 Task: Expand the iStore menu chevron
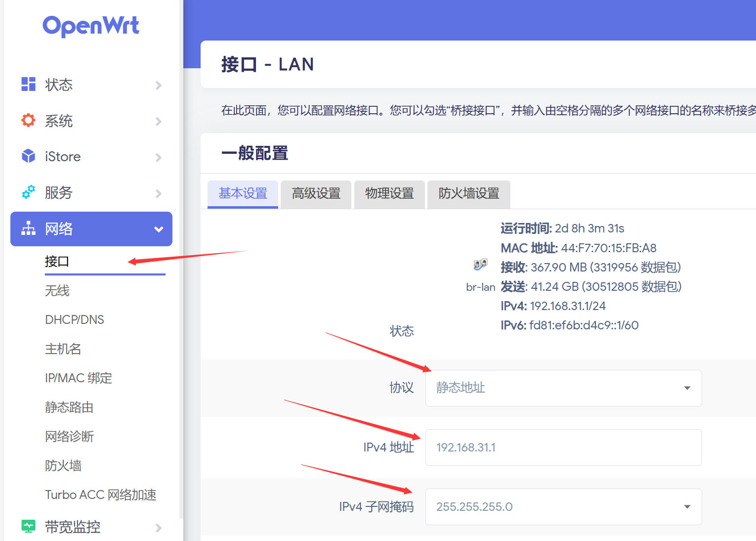tap(158, 157)
